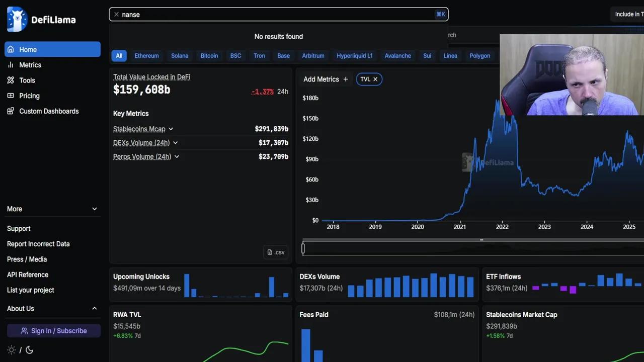The width and height of the screenshot is (644, 362).
Task: Open the Home sidebar item
Action: coord(52,49)
